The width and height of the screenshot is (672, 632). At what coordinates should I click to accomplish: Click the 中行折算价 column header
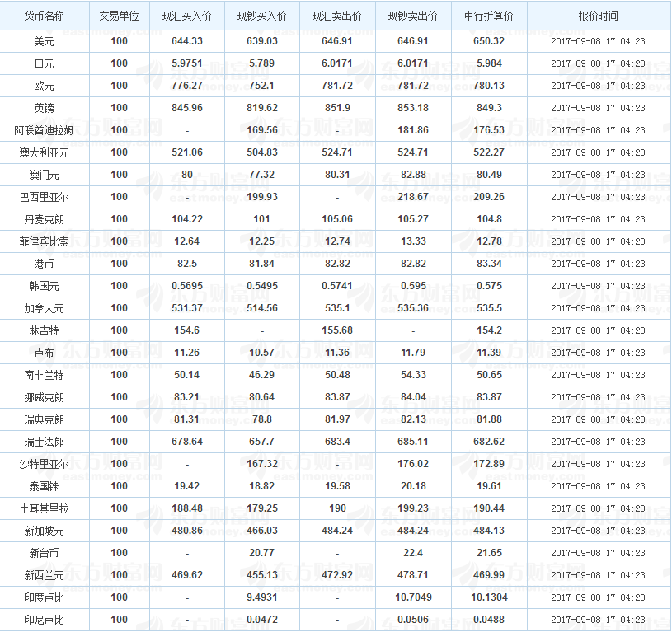489,16
